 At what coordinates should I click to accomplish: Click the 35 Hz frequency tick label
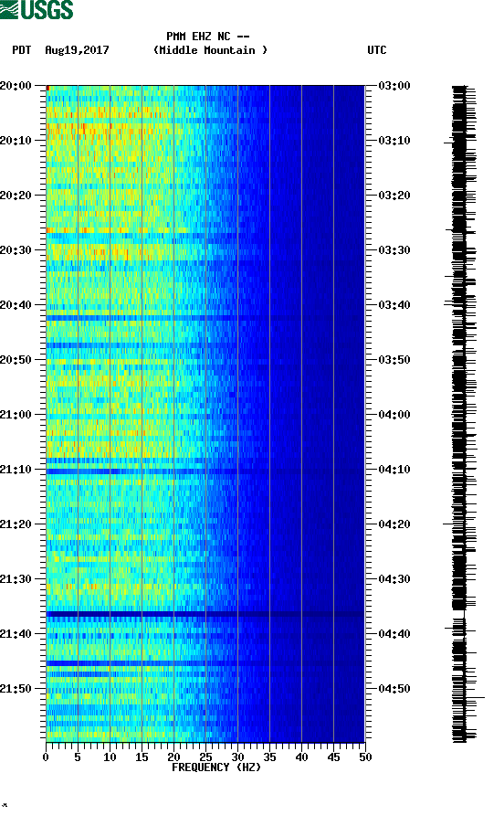click(x=269, y=757)
